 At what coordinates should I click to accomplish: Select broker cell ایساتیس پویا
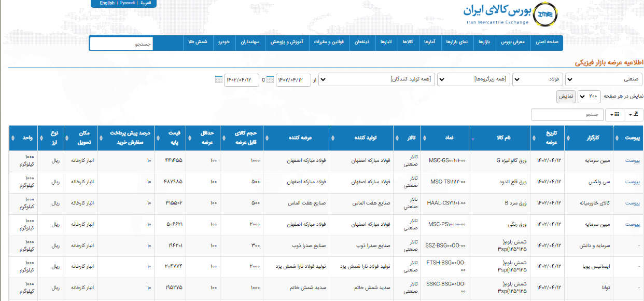(x=589, y=267)
